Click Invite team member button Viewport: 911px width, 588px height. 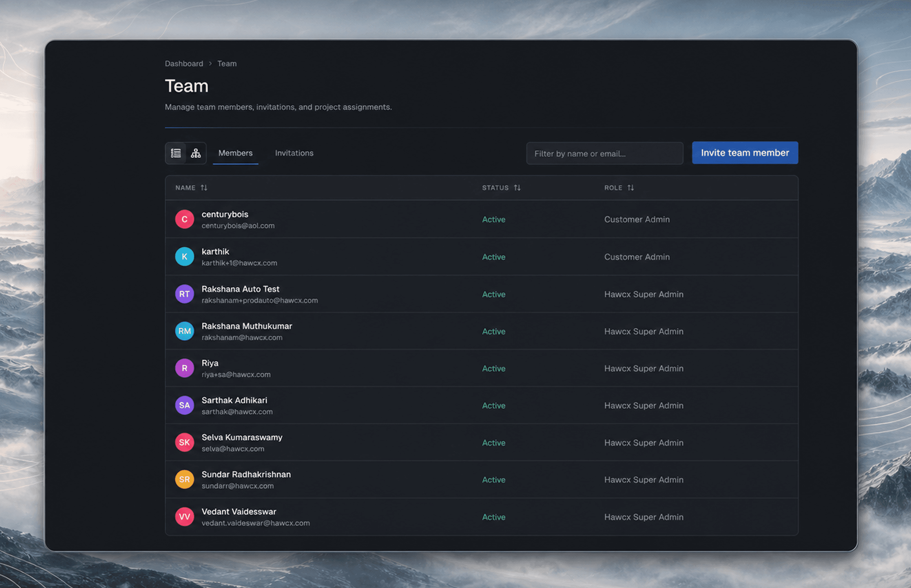[x=745, y=153]
